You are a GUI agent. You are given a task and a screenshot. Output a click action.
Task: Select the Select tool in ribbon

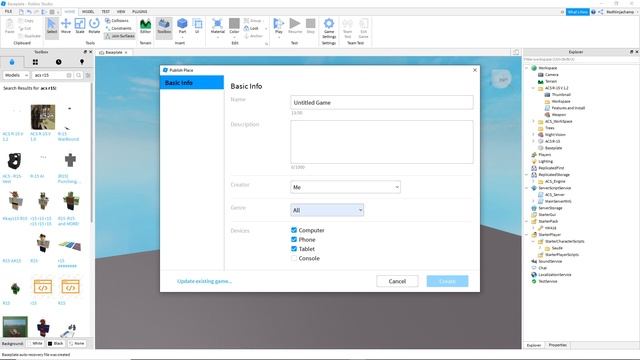click(x=52, y=27)
